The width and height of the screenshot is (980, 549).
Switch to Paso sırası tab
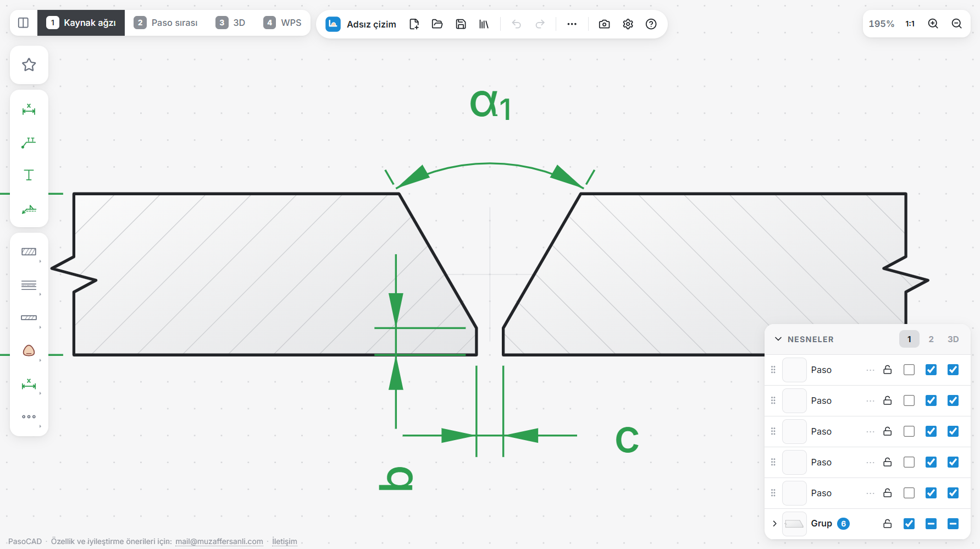click(x=166, y=23)
